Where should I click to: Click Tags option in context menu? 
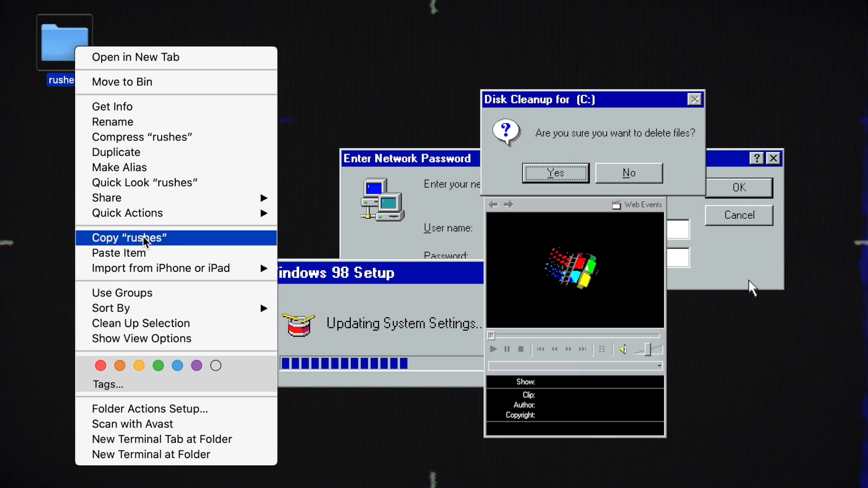point(107,385)
